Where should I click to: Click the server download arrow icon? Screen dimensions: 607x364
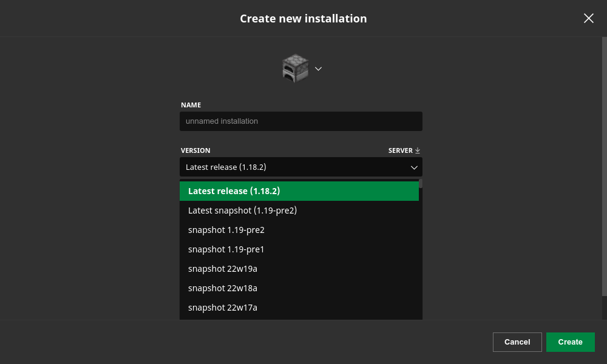(x=418, y=150)
